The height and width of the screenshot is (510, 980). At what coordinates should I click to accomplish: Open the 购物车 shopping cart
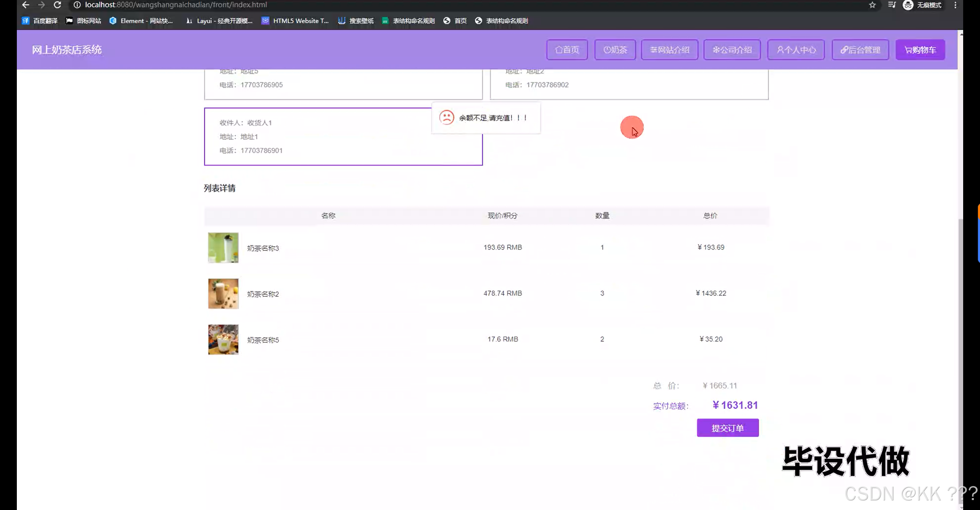pyautogui.click(x=920, y=50)
